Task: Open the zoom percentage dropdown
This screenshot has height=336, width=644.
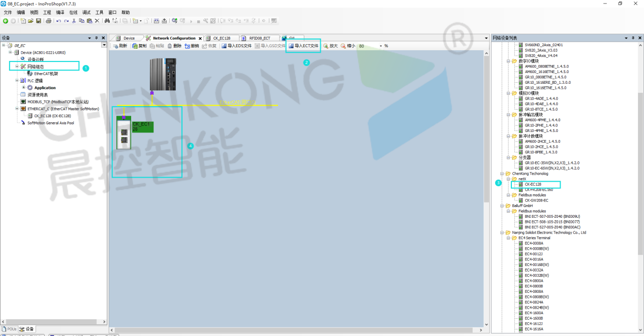Action: pyautogui.click(x=380, y=46)
